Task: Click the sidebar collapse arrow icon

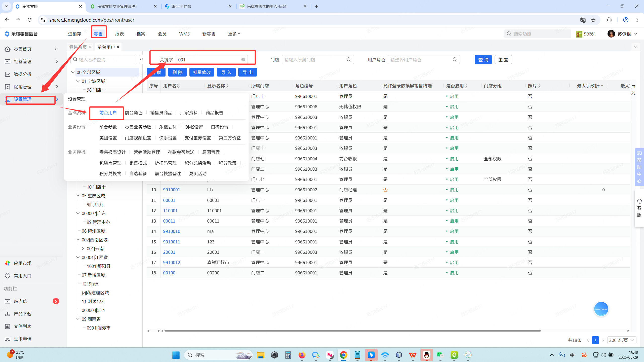Action: [x=56, y=49]
